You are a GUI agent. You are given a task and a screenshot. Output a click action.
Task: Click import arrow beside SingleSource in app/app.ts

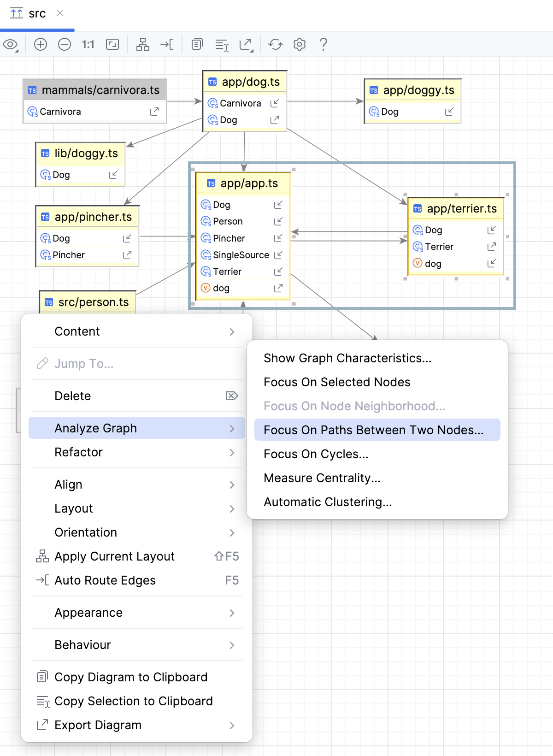278,255
